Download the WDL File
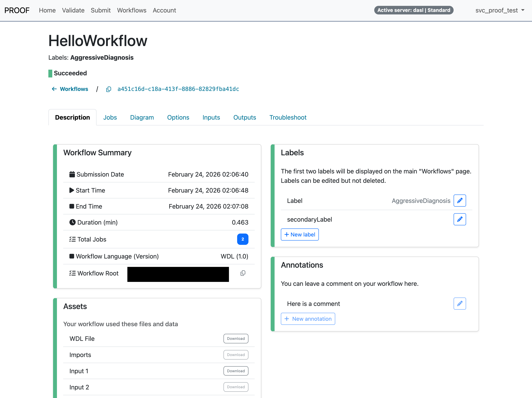532x398 pixels. (x=236, y=338)
